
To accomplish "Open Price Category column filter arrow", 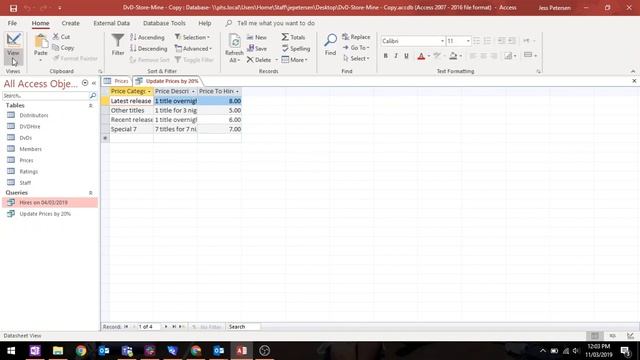I will coord(149,91).
